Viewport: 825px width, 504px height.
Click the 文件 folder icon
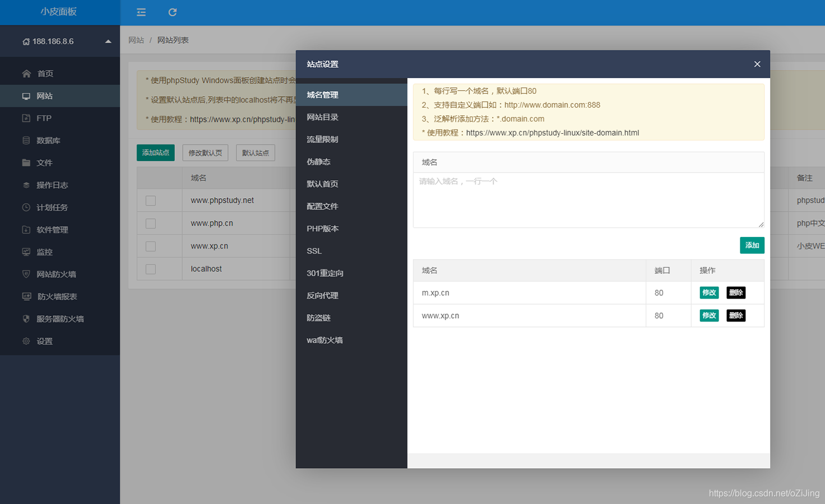(x=26, y=163)
